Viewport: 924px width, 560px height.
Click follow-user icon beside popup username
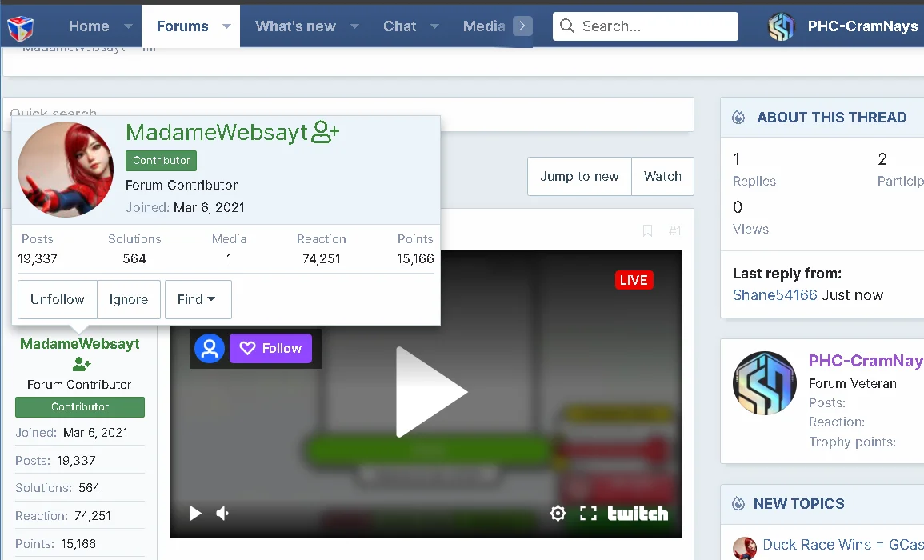[x=326, y=132]
